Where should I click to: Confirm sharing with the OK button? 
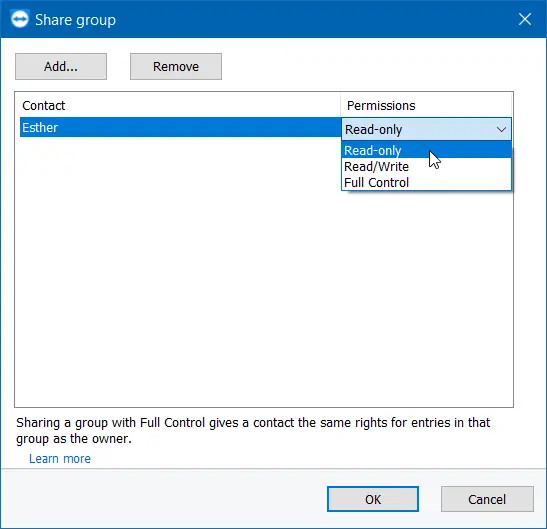373,499
